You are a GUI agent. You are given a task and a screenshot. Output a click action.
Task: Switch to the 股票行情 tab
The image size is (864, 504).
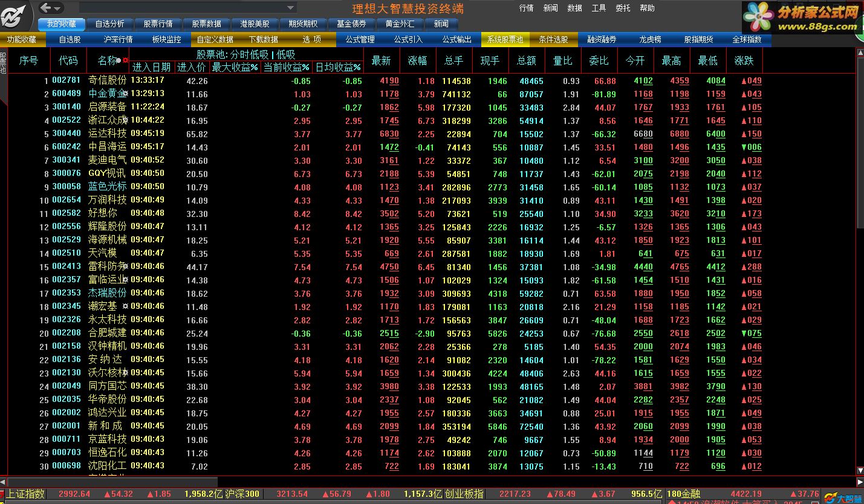pyautogui.click(x=158, y=24)
